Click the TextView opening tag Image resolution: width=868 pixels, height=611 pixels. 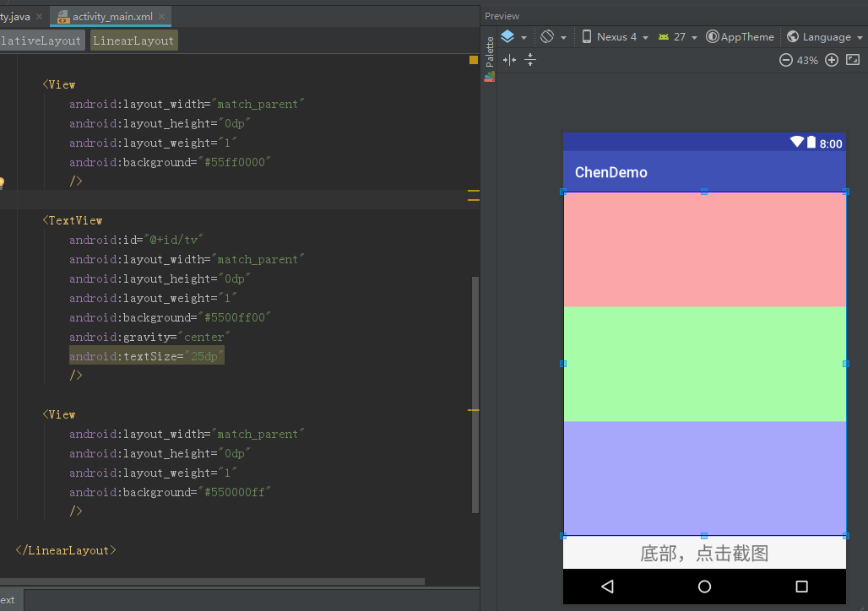(x=73, y=220)
